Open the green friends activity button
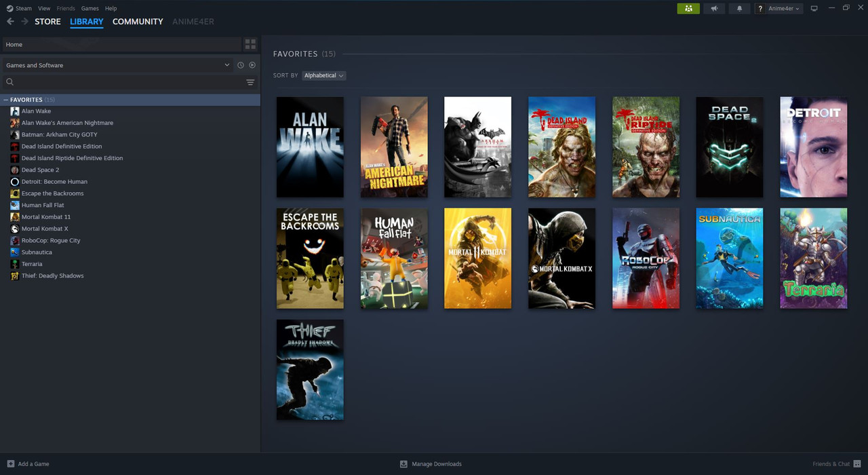The height and width of the screenshot is (475, 868). [x=688, y=8]
